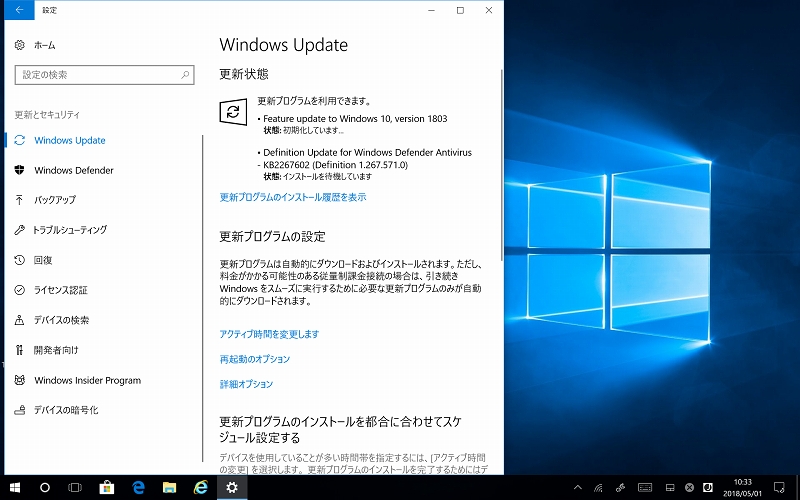Click the デバイスの検索 locator icon
This screenshot has width=800, height=500.
coord(19,320)
